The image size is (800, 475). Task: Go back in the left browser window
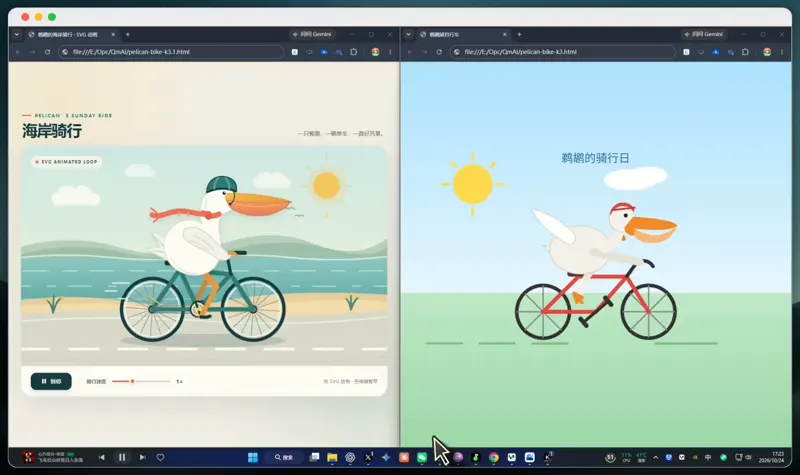[x=18, y=52]
